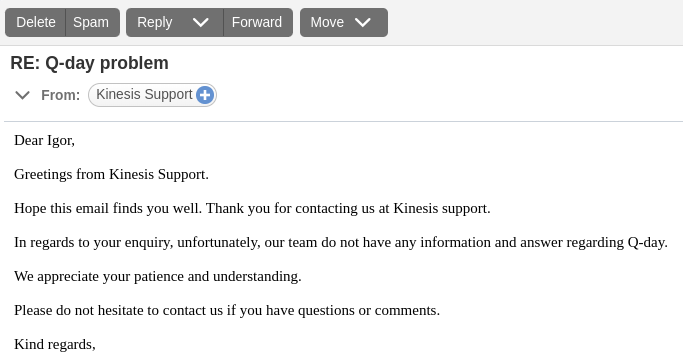Click the word 'Q-day' in message body
This screenshot has width=683, height=361.
pos(646,242)
